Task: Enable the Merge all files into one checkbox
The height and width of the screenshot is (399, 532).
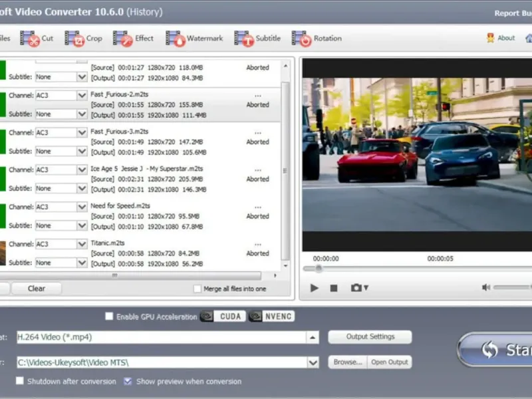Action: coord(198,289)
